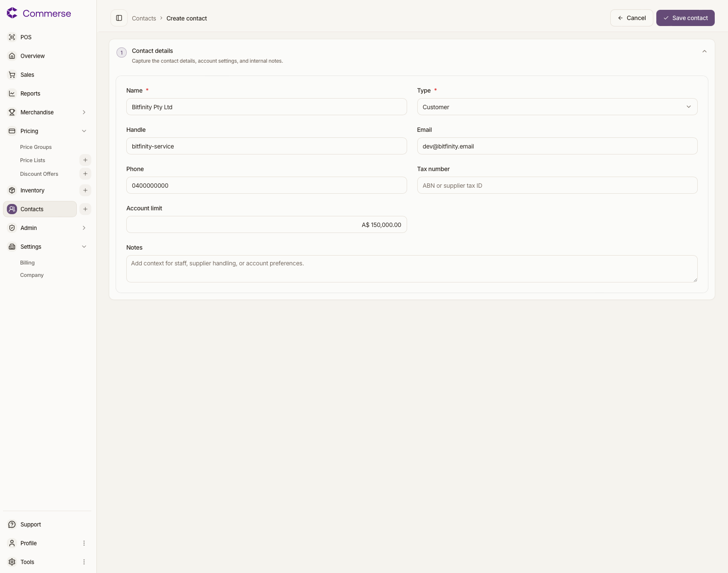Go to Overview page
Screen dimensions: 728x573
[32, 56]
